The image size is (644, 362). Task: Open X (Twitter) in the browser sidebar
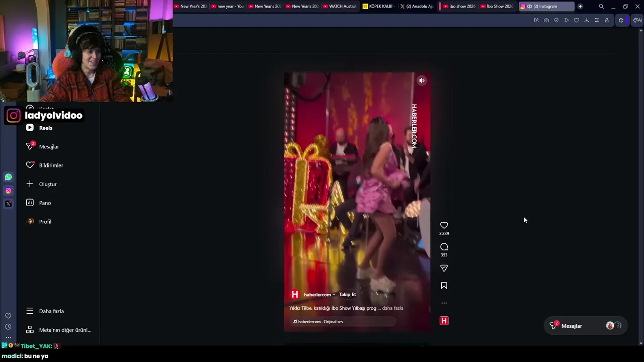click(x=9, y=204)
